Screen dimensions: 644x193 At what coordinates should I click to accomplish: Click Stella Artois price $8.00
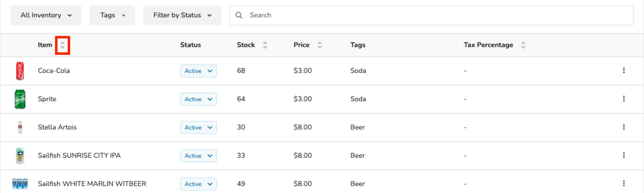[x=303, y=127]
